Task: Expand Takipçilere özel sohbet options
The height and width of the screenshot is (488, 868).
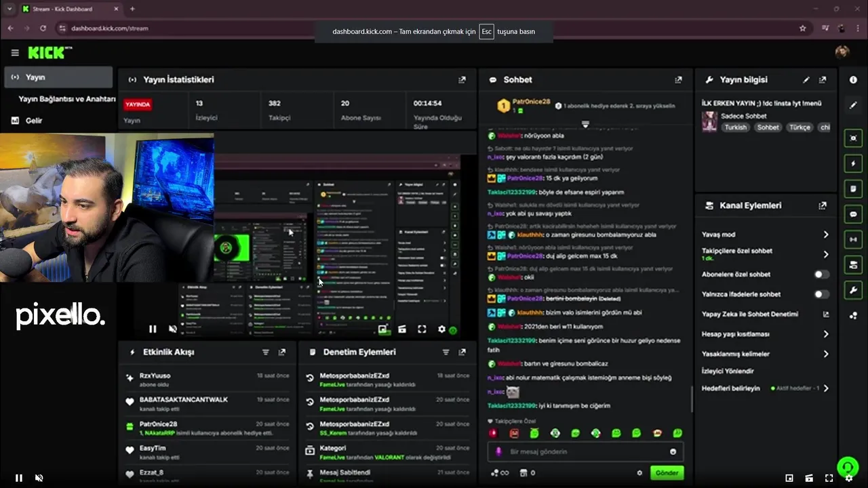Action: tap(826, 254)
